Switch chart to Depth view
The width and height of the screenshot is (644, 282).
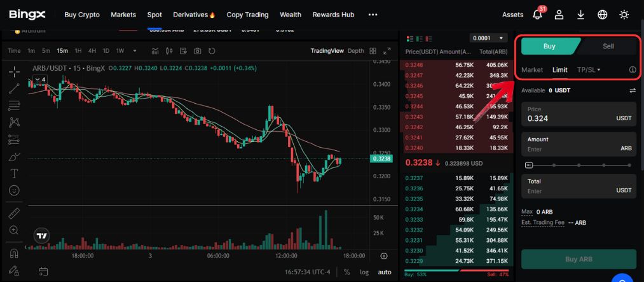(x=355, y=51)
